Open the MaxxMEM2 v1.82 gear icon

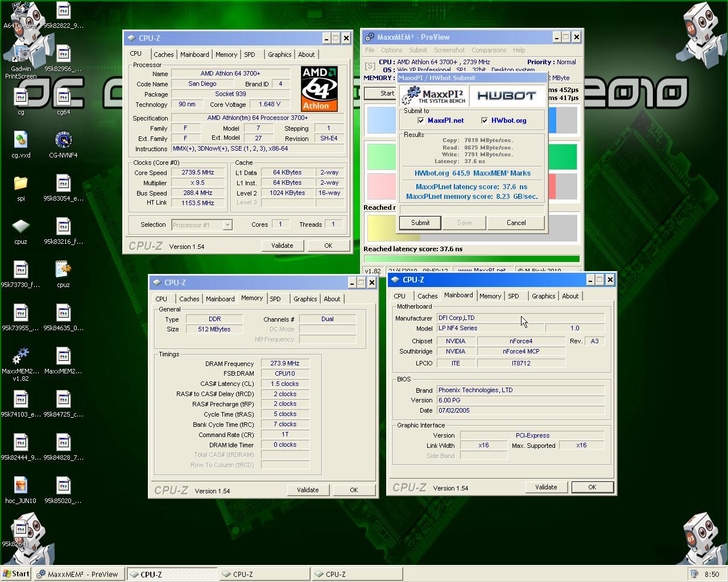tap(20, 364)
